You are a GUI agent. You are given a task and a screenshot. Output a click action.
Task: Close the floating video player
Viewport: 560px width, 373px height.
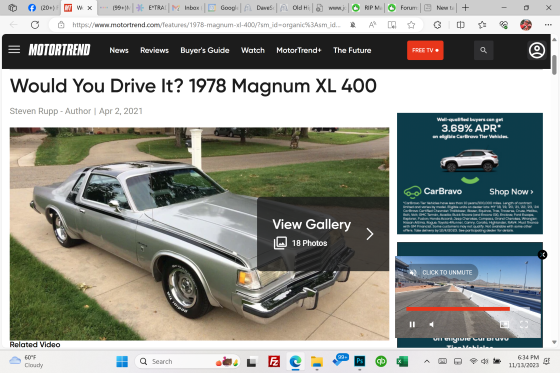pos(542,254)
